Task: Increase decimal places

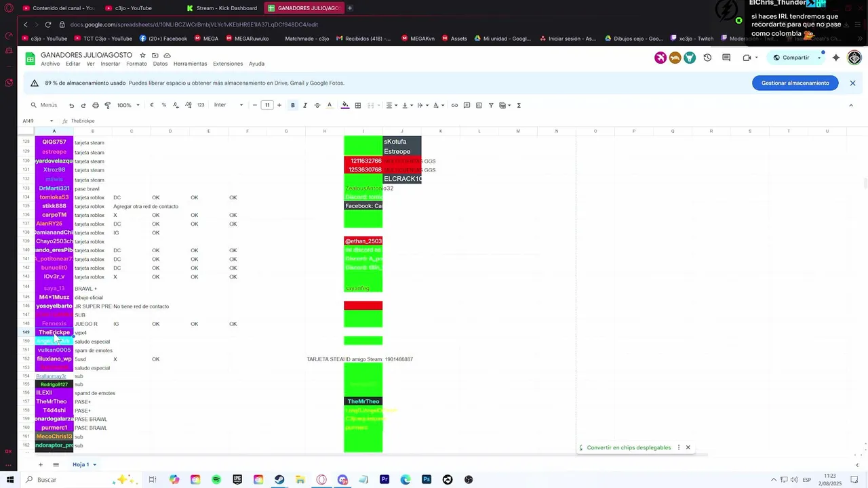Action: pyautogui.click(x=188, y=105)
